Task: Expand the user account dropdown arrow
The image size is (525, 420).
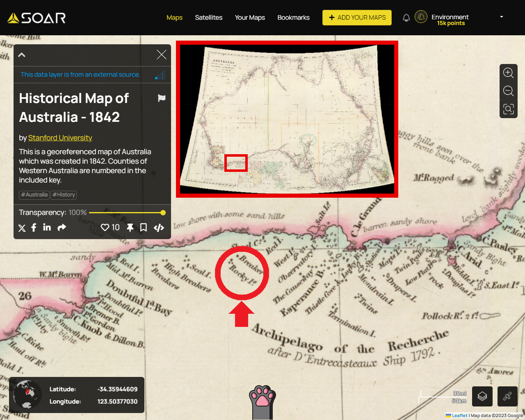Action: click(x=501, y=17)
